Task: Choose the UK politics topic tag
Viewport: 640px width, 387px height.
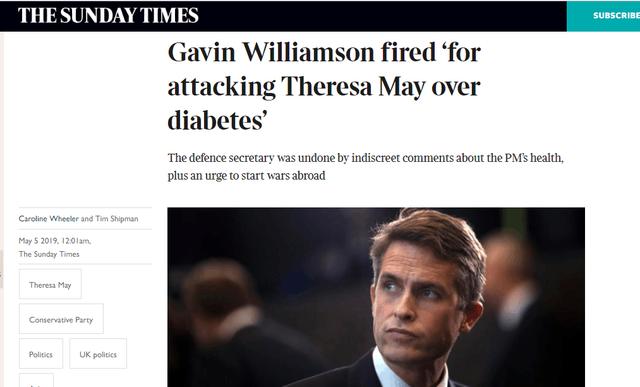Action: (98, 354)
